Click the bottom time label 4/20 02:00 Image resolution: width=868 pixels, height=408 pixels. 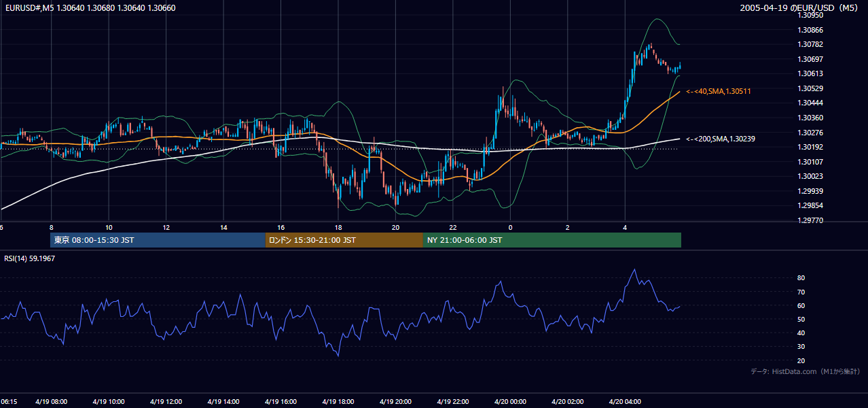(568, 402)
